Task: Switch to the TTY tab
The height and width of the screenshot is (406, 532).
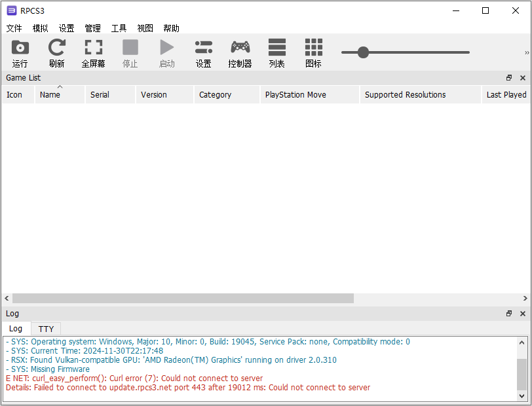Action: click(46, 328)
